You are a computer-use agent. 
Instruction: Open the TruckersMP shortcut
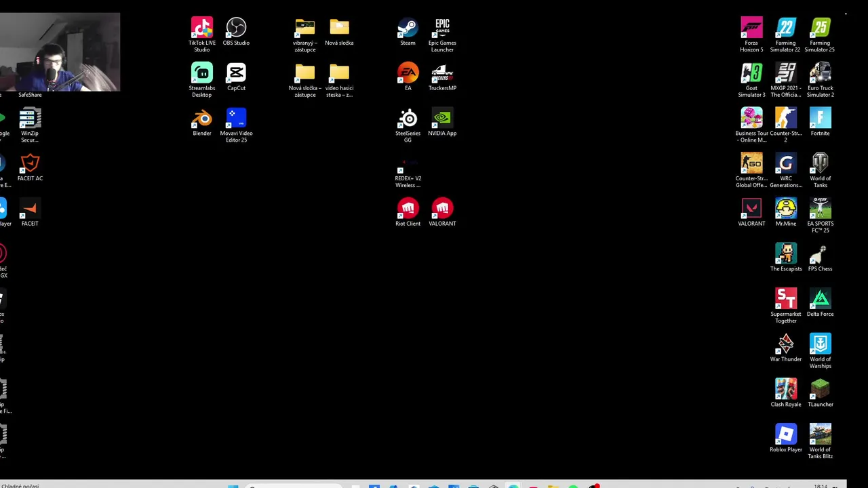tap(442, 73)
